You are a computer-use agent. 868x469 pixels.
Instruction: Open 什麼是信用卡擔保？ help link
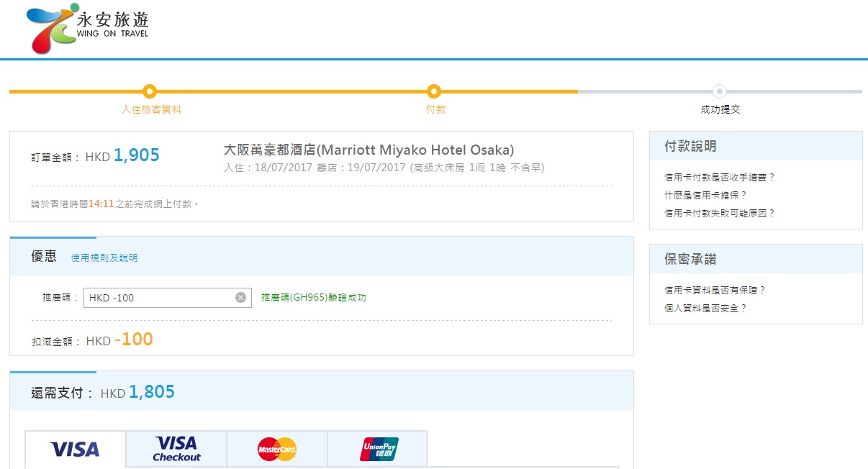706,195
